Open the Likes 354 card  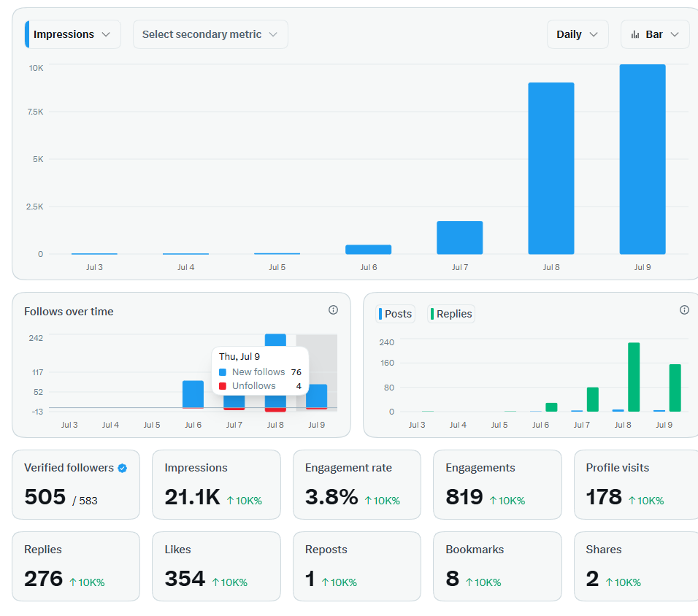216,566
